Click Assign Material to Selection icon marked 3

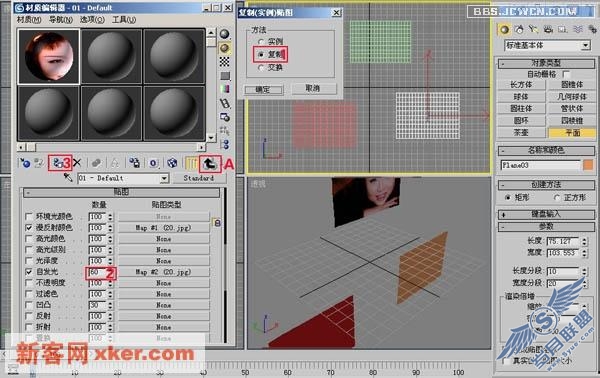(57, 163)
